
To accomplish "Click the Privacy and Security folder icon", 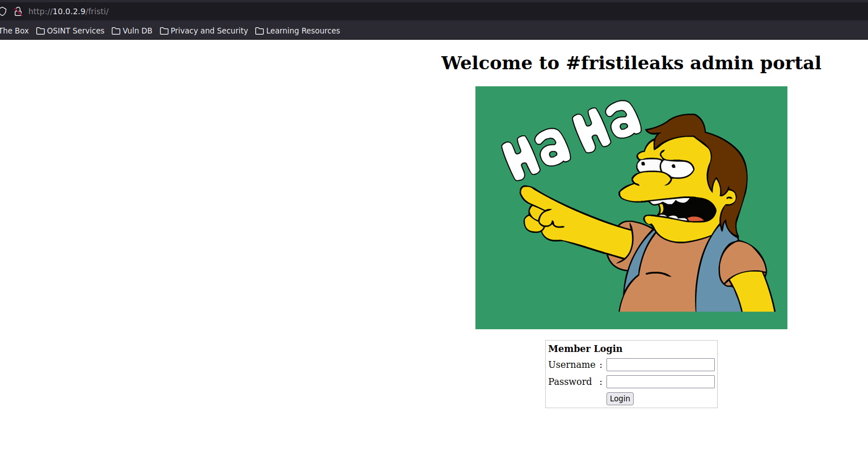I will point(164,31).
